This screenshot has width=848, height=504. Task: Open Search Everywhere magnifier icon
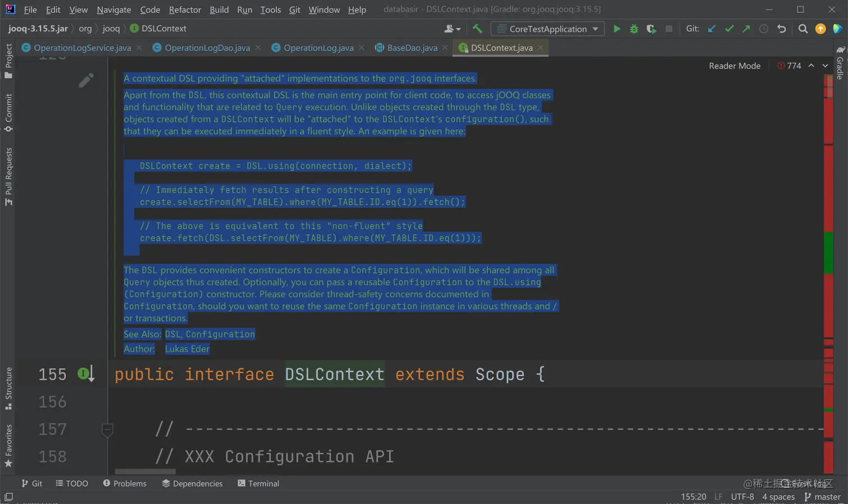(803, 29)
